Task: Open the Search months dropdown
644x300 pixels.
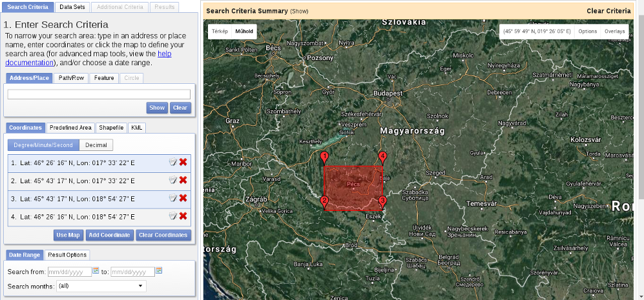Action: 101,286
